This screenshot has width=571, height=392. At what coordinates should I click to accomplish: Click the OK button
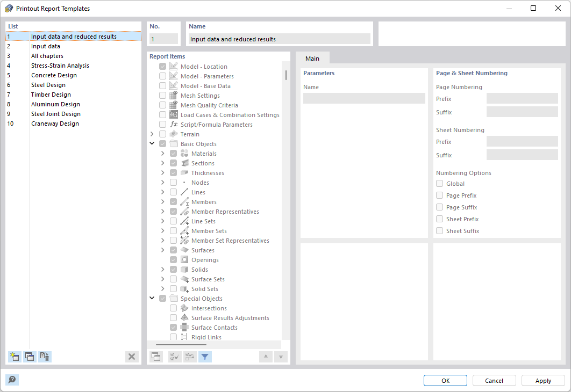coord(445,380)
